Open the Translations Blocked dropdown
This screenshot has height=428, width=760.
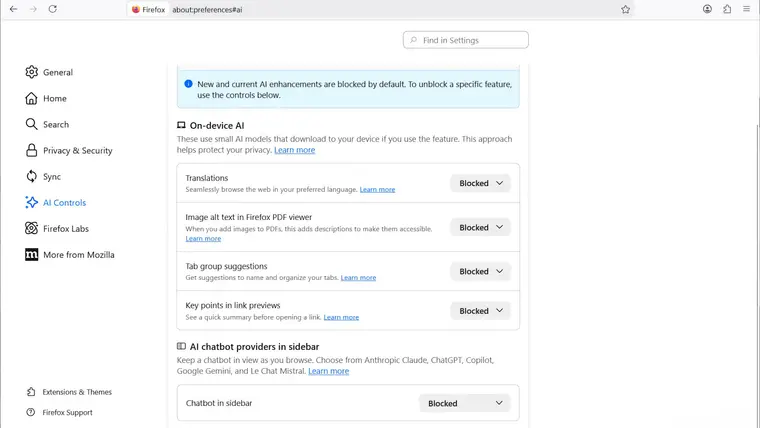point(480,183)
